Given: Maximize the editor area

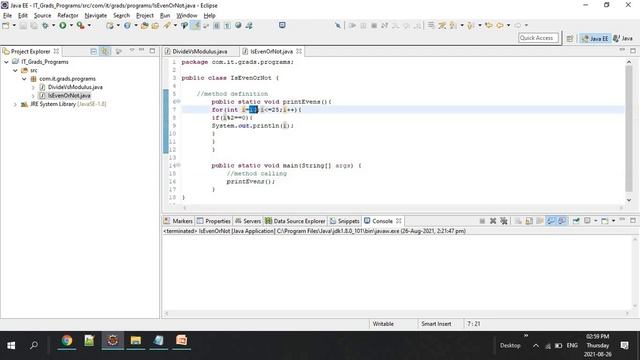Looking at the screenshot, I should point(633,51).
